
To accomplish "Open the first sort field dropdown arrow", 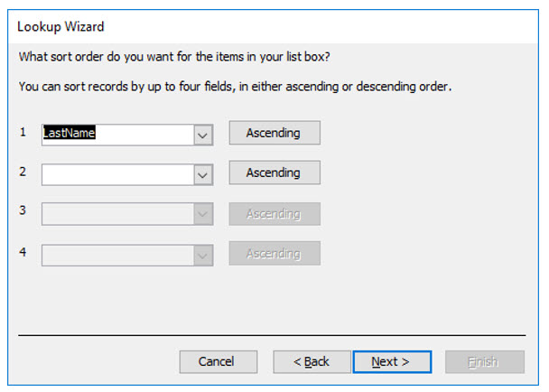I will (203, 135).
